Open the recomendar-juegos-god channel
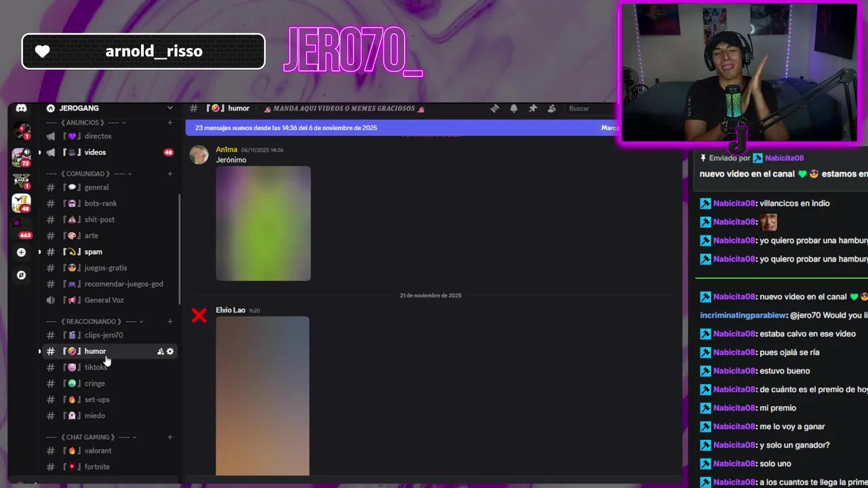This screenshot has width=868, height=488. point(108,284)
